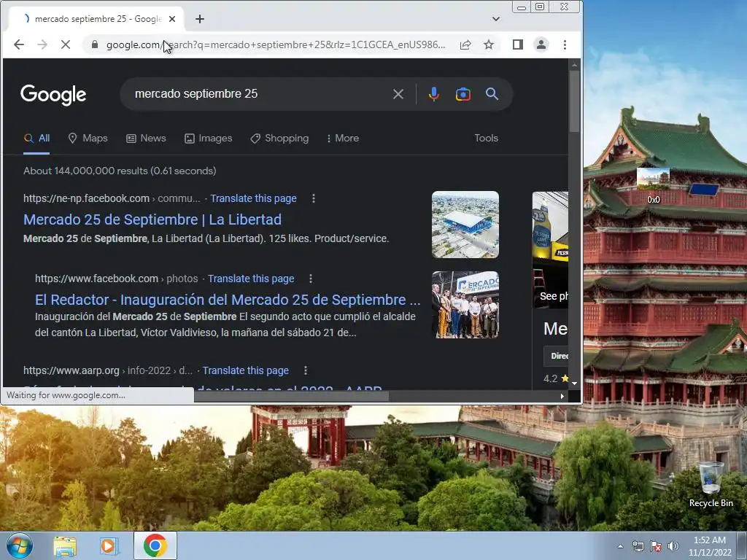
Task: Open options for aarp.org result
Action: pos(306,370)
